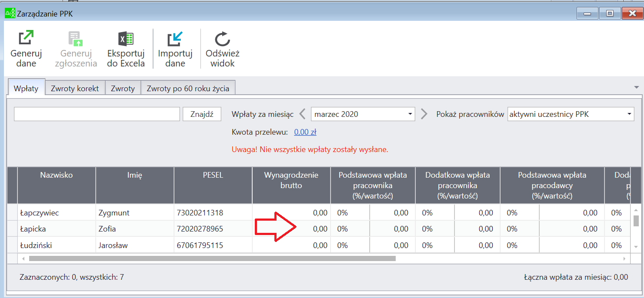Click the horizontal scrollbar thumb of the table
Screen dimensions: 644x298
click(x=212, y=258)
